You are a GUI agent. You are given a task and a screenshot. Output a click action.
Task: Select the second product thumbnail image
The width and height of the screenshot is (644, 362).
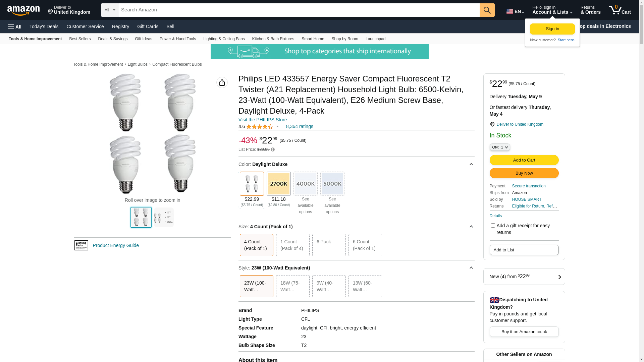(164, 218)
